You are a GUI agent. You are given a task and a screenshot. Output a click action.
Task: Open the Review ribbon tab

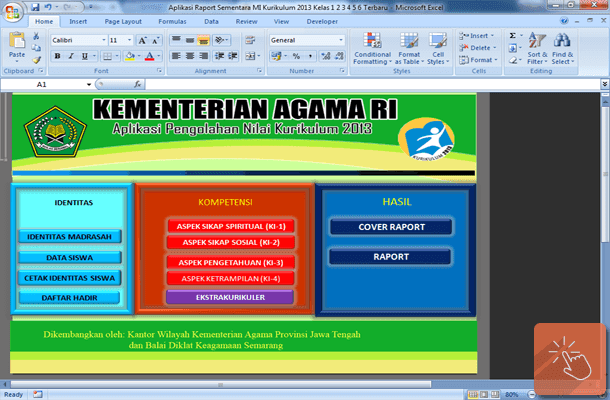[x=246, y=21]
